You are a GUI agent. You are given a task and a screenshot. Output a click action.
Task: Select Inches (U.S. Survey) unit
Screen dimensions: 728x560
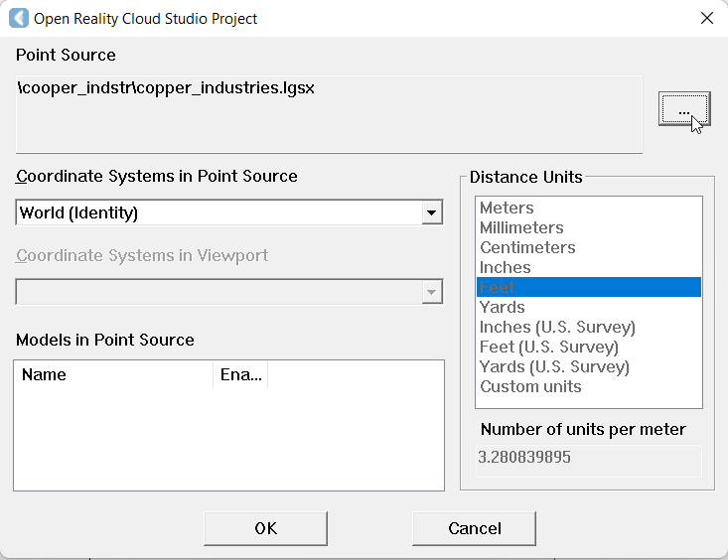coord(556,327)
